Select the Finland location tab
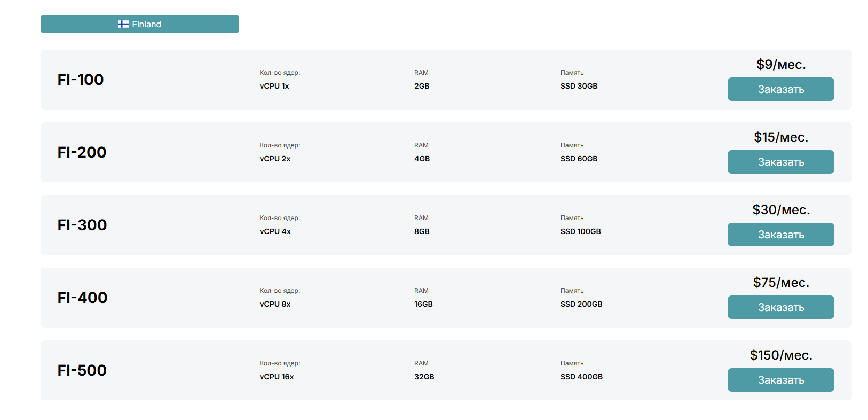This screenshot has width=868, height=420. [140, 24]
